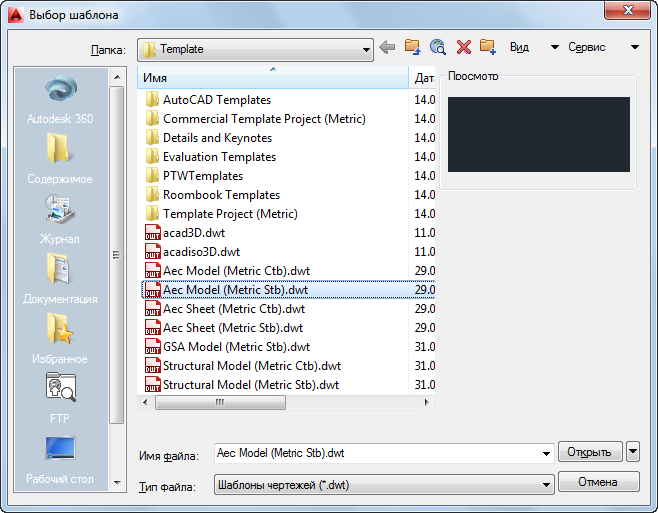The height and width of the screenshot is (513, 658).
Task: Select Evaluation Templates folder
Action: (x=219, y=157)
